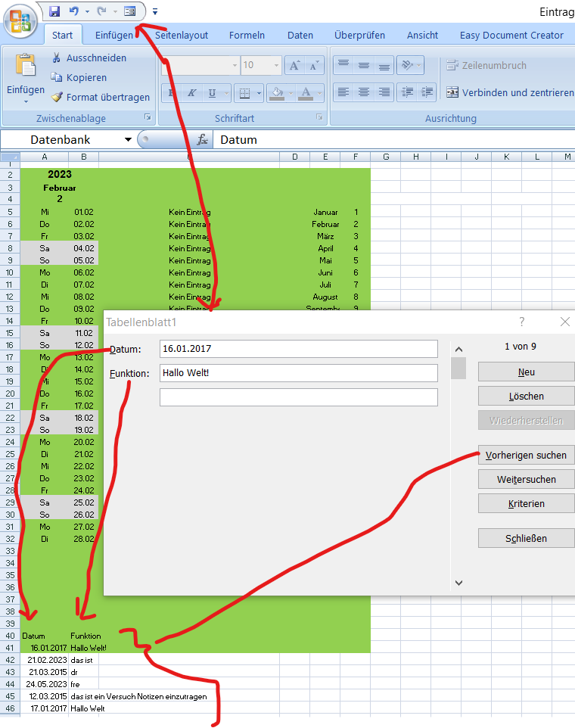Toggle Zeilenumbruch wrap text
This screenshot has width=575, height=728.
(486, 66)
